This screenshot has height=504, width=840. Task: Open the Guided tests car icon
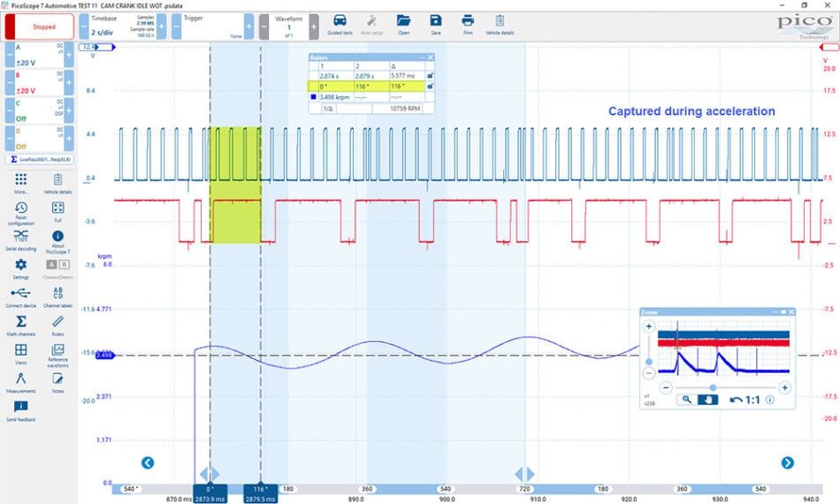(x=340, y=25)
